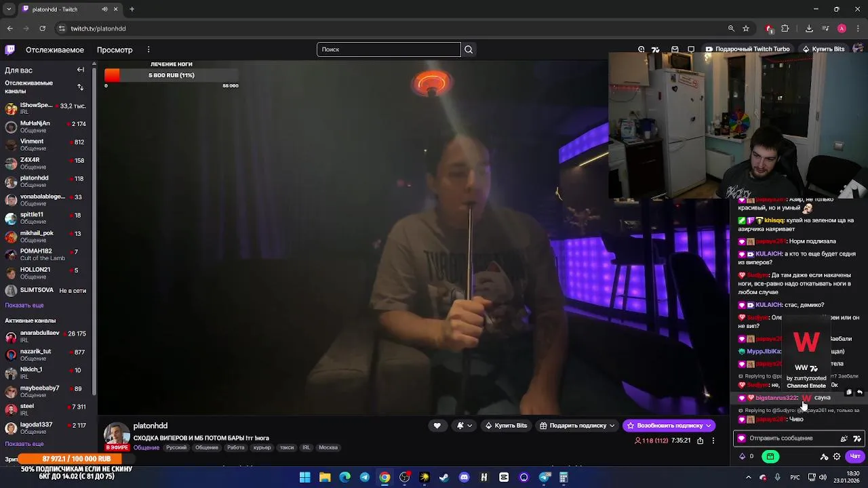
Task: Open Chrome downloads icon
Action: click(809, 28)
